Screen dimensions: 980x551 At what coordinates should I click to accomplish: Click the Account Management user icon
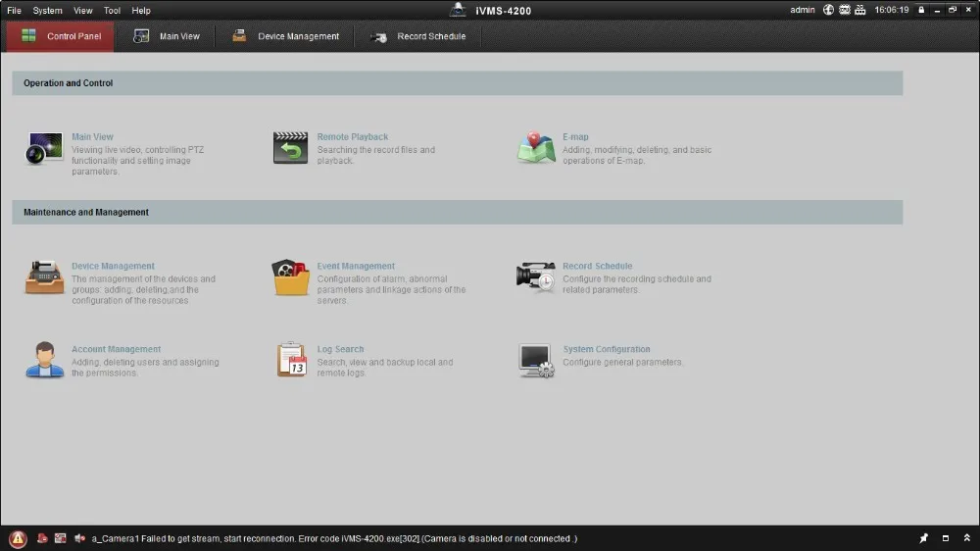click(x=44, y=360)
